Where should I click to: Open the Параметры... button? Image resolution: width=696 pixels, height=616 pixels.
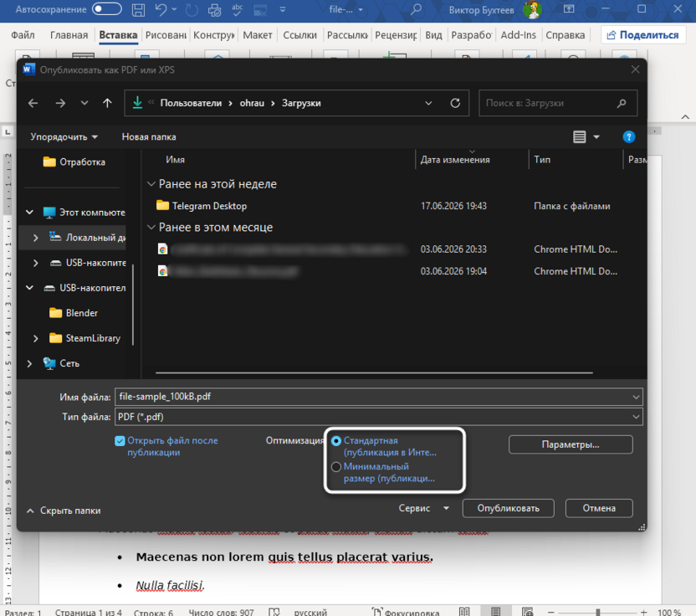[571, 444]
